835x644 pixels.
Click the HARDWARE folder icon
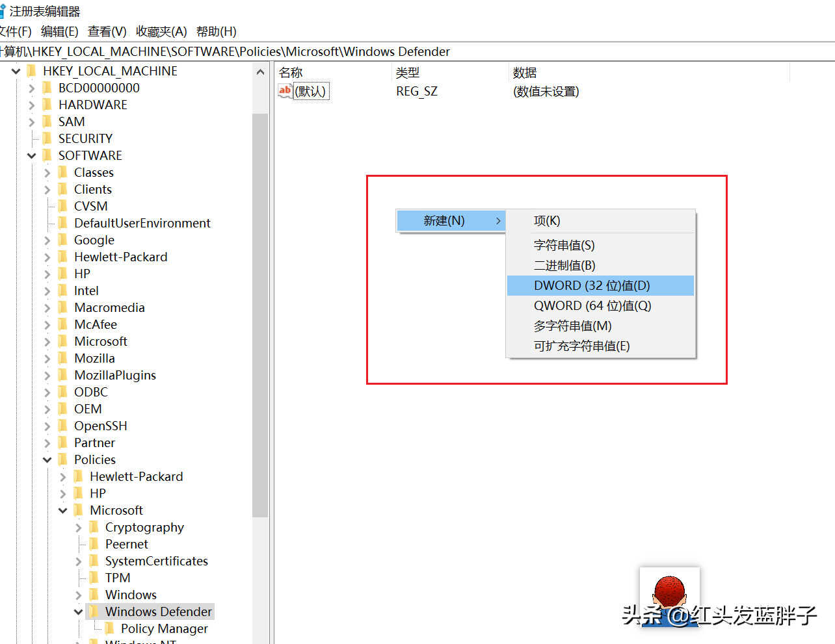[x=47, y=105]
